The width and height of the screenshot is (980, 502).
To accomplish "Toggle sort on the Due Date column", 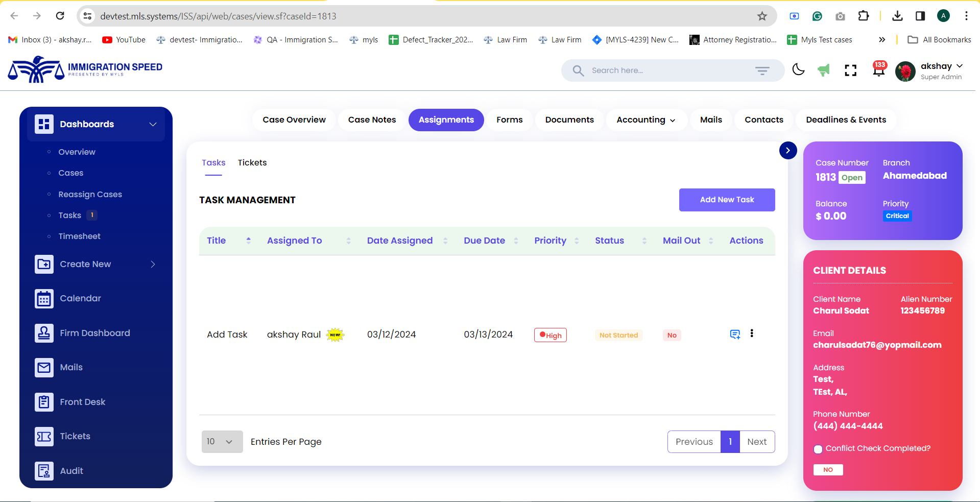I will [x=516, y=241].
